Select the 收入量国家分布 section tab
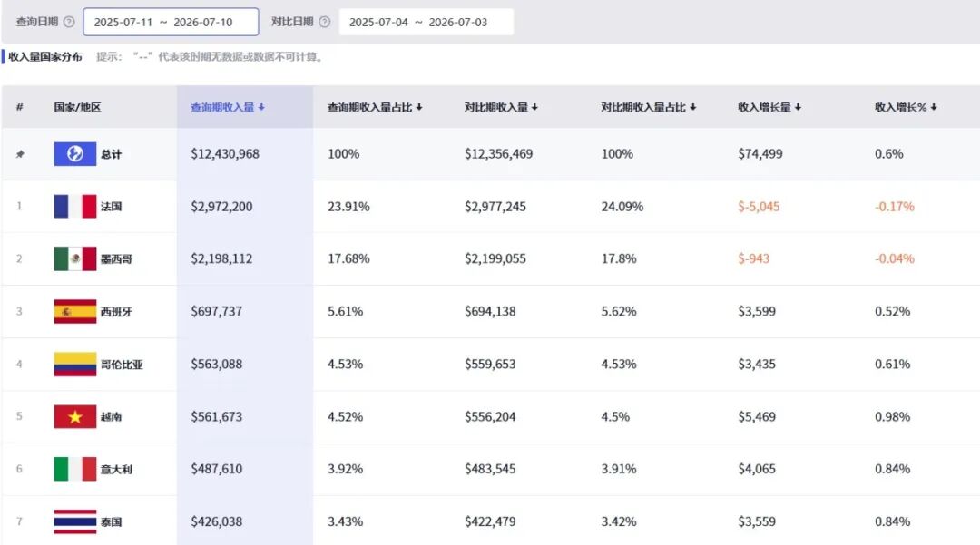Screen dimensions: 980x545 tap(45, 57)
